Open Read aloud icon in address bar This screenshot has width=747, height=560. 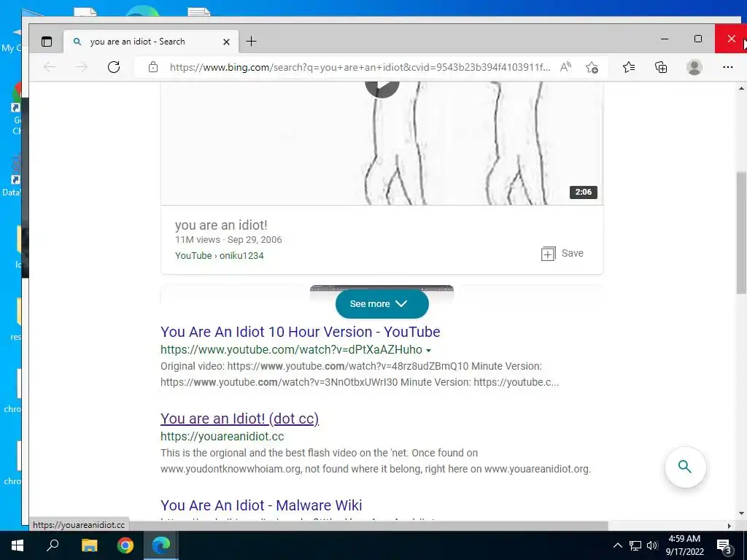565,67
